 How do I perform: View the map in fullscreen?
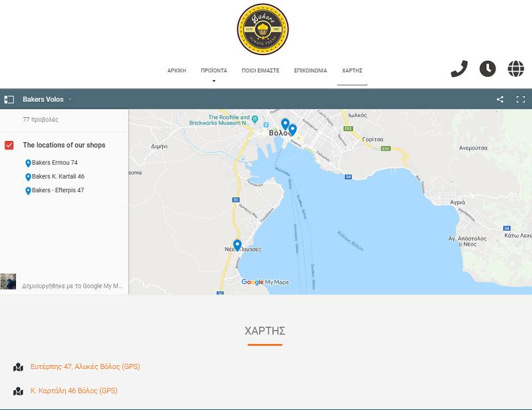pyautogui.click(x=520, y=99)
